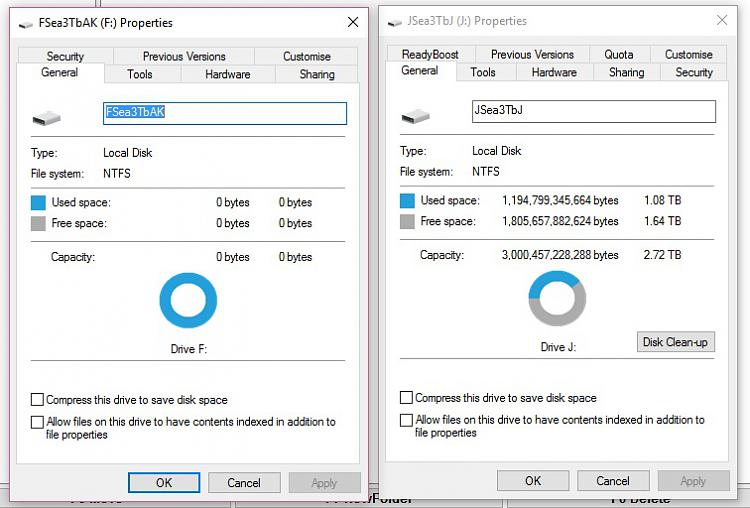
Task: Toggle content indexing checkbox in F: Properties
Action: [37, 422]
